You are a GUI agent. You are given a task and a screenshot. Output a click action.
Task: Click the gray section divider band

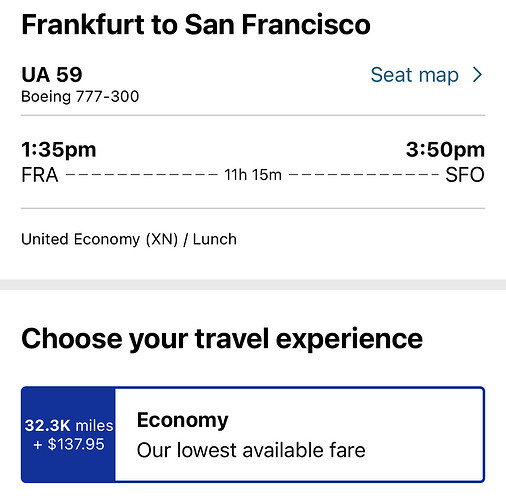(253, 284)
